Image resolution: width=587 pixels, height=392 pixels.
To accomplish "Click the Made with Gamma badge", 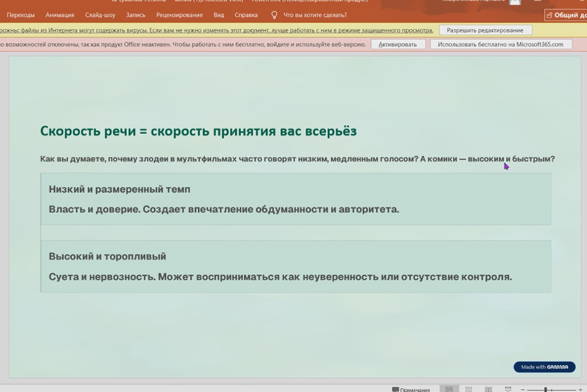I will coord(544,367).
